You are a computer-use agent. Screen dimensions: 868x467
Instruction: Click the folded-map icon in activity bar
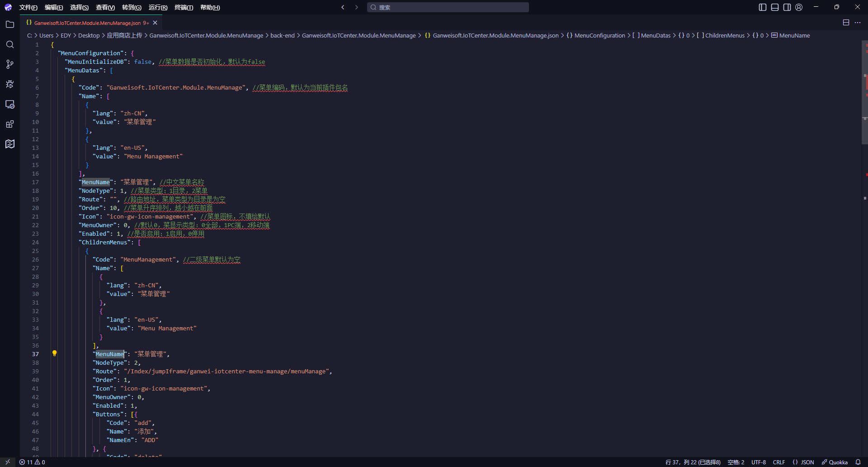pyautogui.click(x=10, y=144)
